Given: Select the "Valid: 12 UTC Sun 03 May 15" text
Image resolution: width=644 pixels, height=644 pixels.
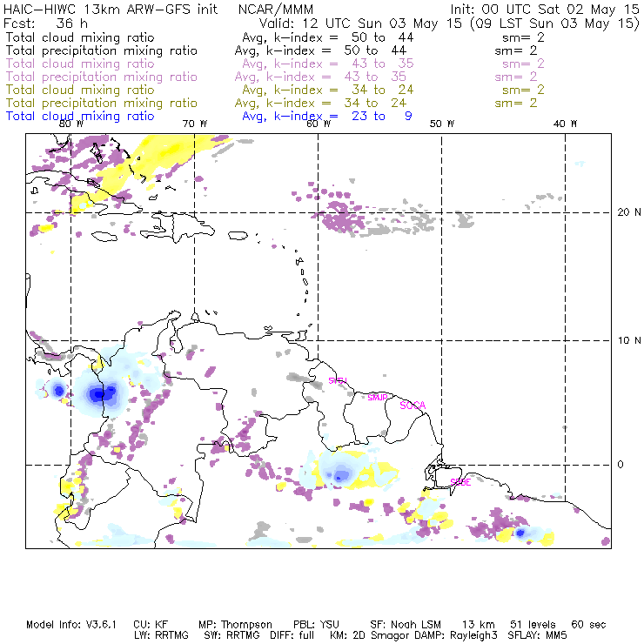Looking at the screenshot, I should coord(360,23).
